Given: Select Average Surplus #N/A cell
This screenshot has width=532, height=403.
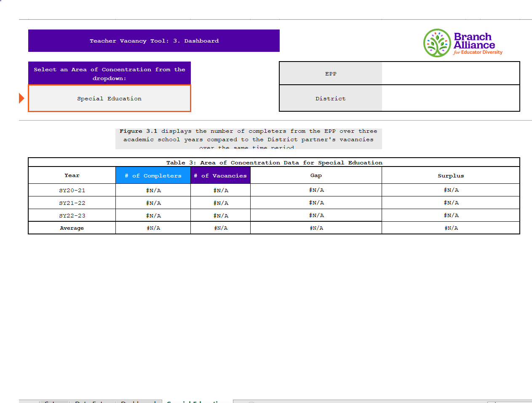Looking at the screenshot, I should [451, 228].
